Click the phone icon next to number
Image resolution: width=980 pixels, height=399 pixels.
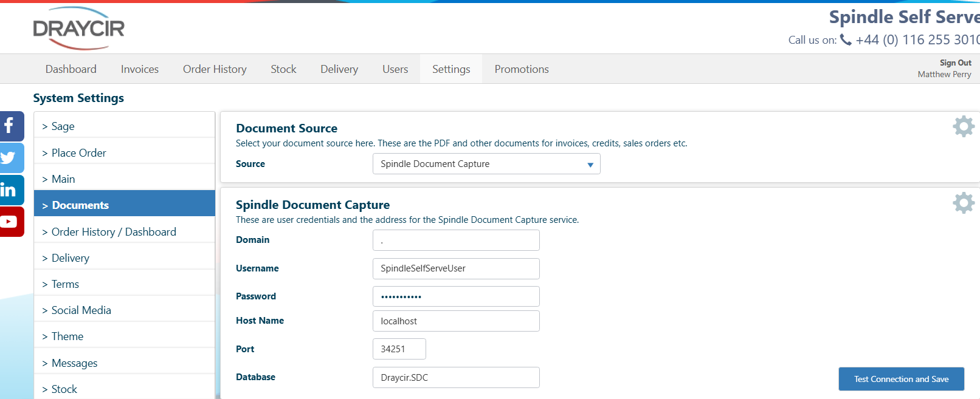coord(846,39)
